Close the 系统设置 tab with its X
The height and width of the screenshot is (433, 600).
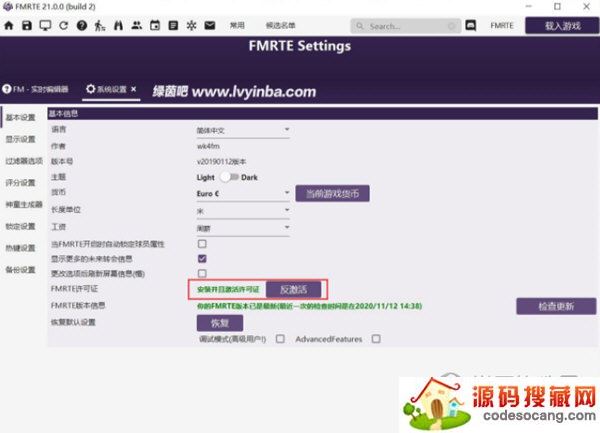[x=134, y=89]
